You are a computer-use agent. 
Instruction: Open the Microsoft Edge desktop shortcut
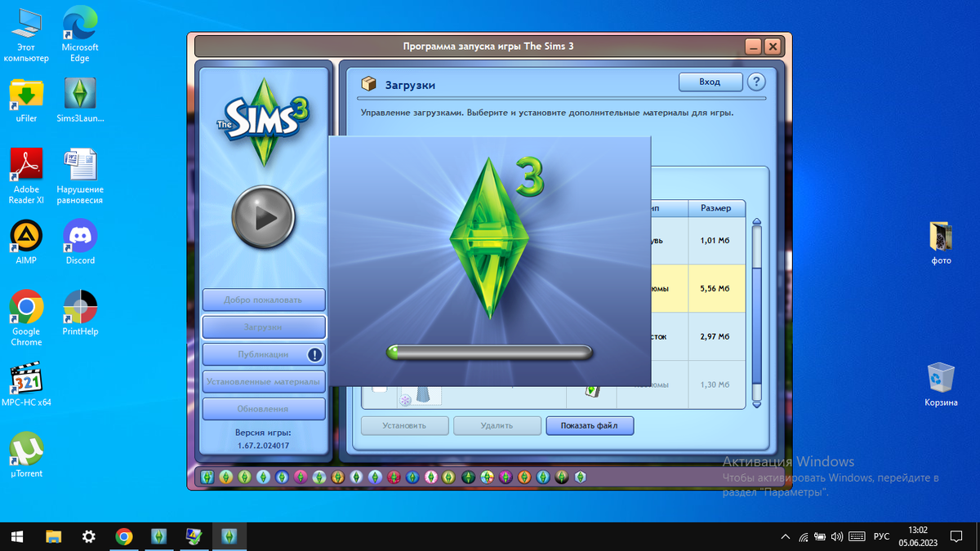point(80,34)
